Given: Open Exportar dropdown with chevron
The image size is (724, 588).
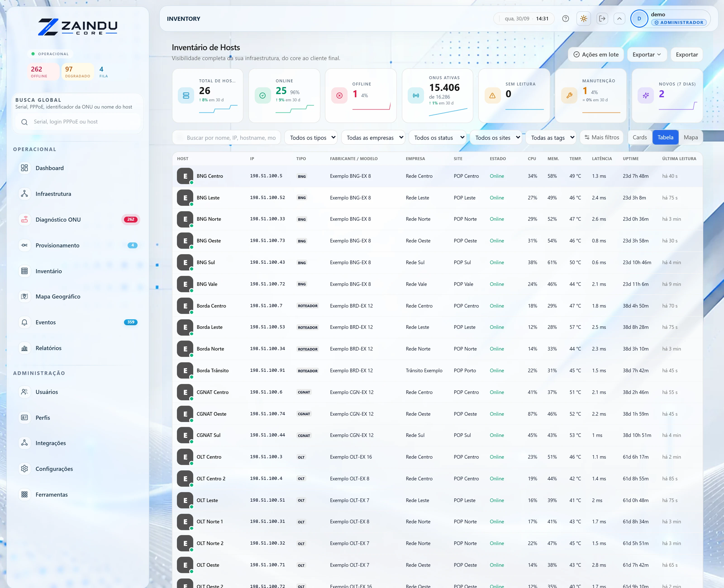Looking at the screenshot, I should tap(646, 55).
